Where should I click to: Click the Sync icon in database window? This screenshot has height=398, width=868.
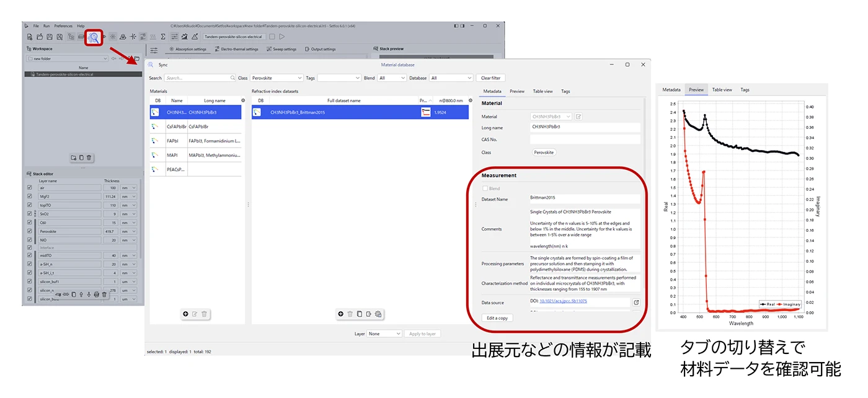pyautogui.click(x=151, y=64)
